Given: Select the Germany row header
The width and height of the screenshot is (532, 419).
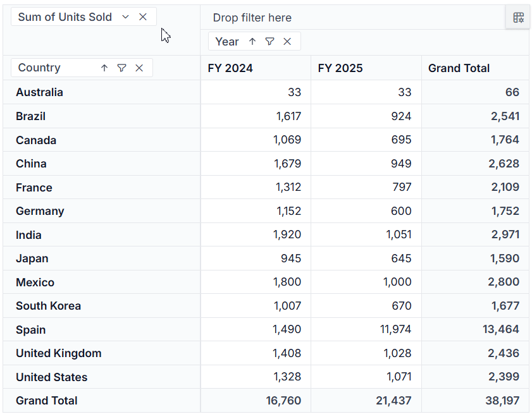Looking at the screenshot, I should pyautogui.click(x=101, y=211).
